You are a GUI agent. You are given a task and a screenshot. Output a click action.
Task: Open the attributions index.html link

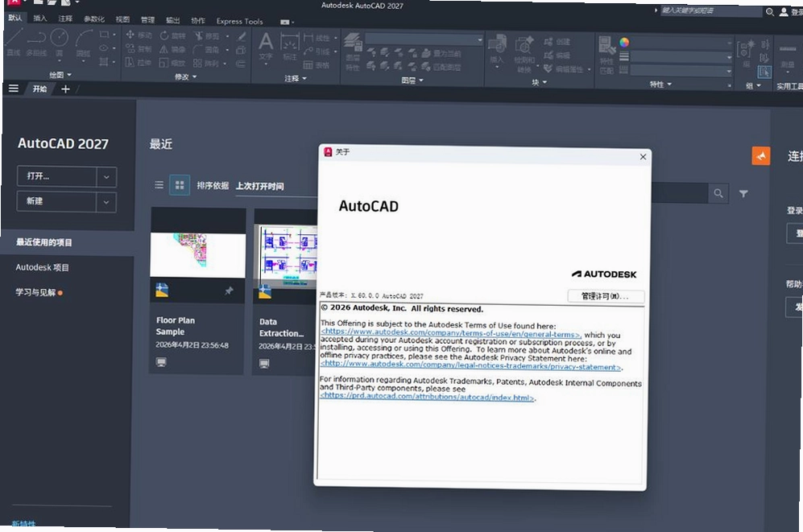(428, 397)
